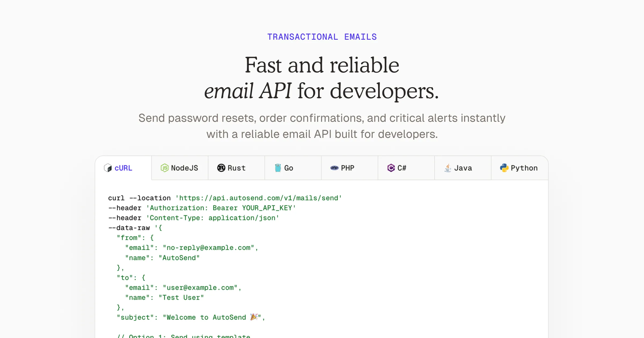Image resolution: width=644 pixels, height=338 pixels.
Task: Click the Python snake logo icon
Action: click(504, 168)
